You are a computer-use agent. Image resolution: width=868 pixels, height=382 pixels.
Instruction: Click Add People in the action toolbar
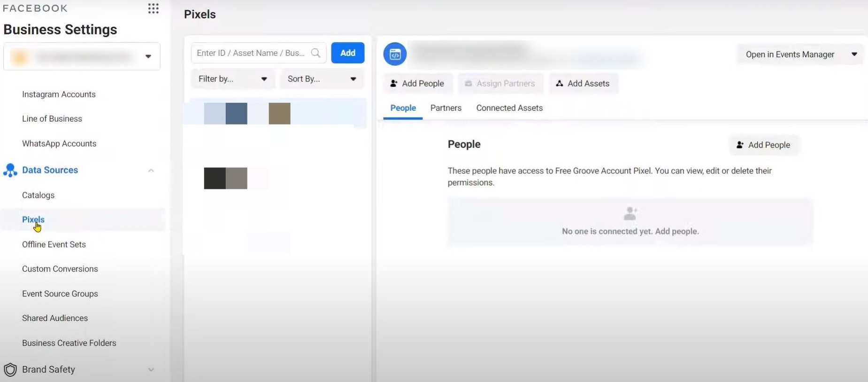418,84
